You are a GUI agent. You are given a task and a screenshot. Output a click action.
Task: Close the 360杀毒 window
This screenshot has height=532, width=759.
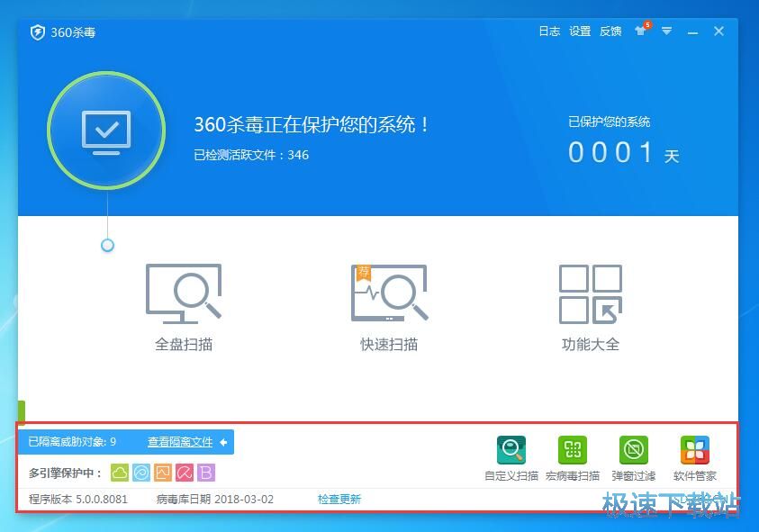coord(718,32)
